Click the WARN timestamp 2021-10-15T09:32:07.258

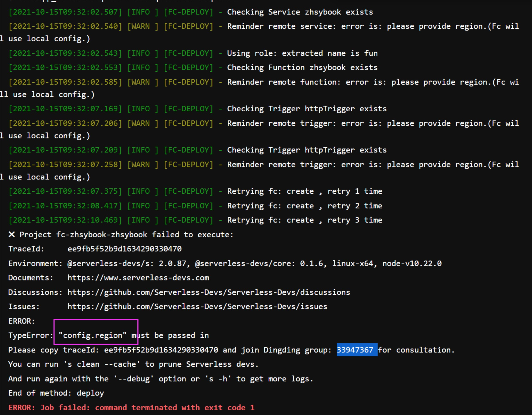point(65,164)
